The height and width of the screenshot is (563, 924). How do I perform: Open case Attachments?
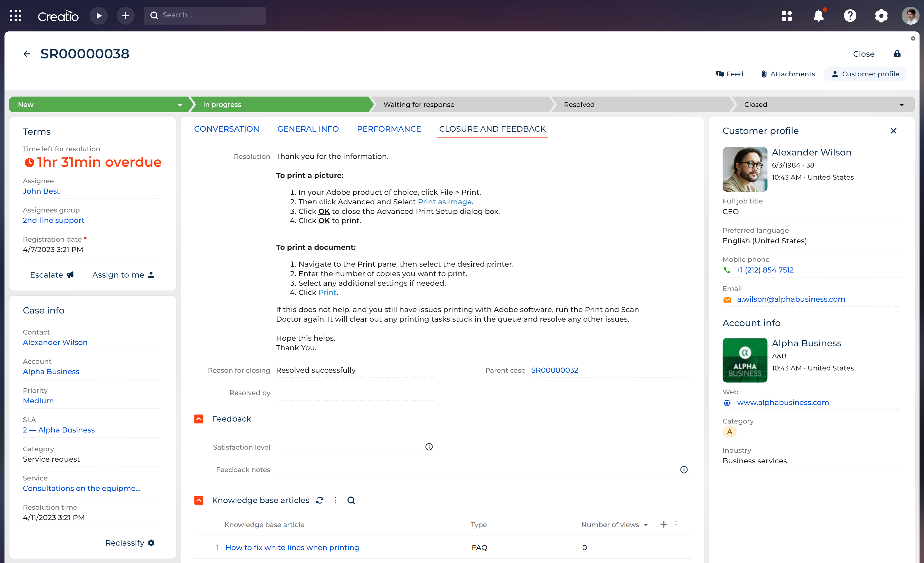click(787, 74)
